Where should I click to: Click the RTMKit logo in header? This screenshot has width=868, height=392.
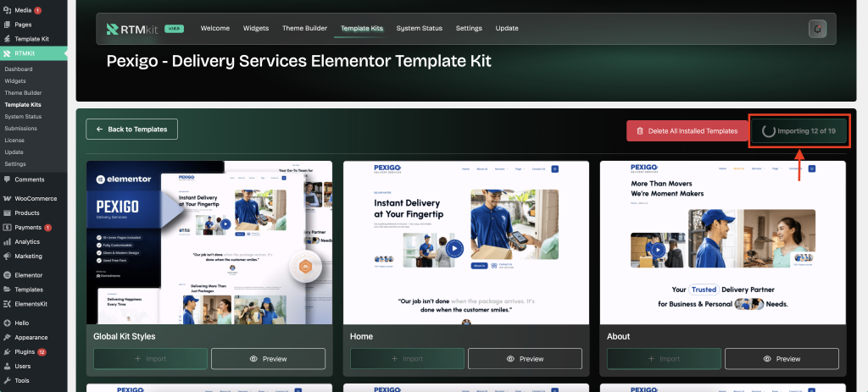(x=131, y=29)
